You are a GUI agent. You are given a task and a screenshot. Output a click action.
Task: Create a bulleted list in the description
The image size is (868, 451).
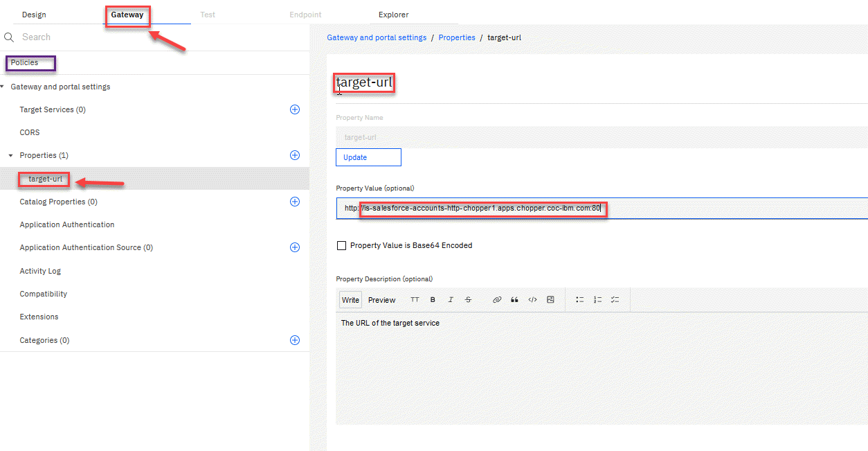[580, 299]
